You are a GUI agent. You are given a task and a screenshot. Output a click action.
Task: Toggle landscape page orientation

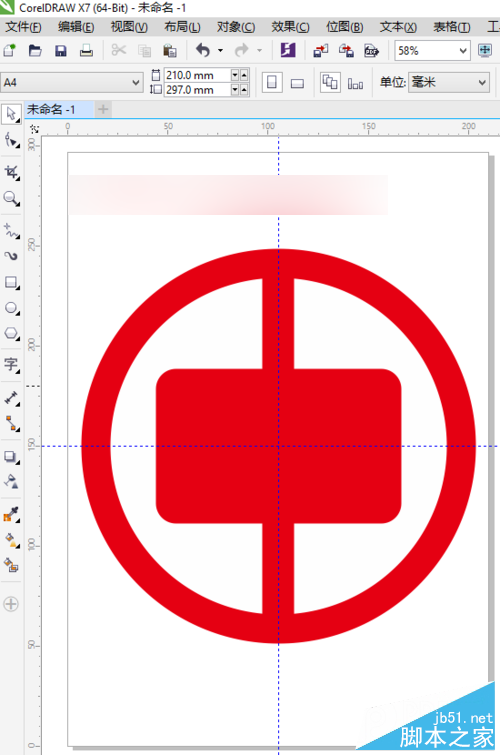point(297,84)
